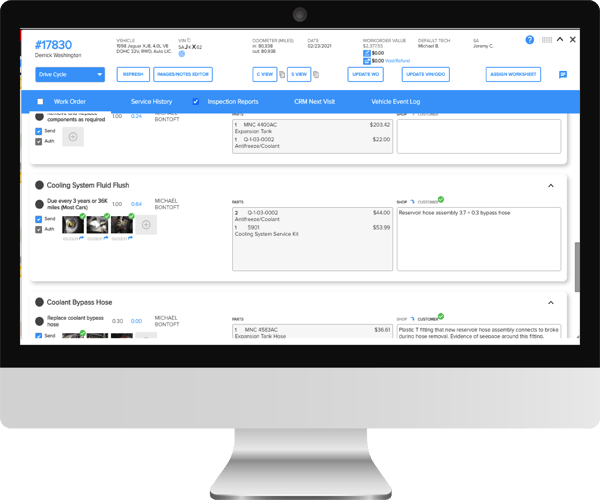600x500 pixels.
Task: Click the REFRESH button
Action: click(x=133, y=75)
